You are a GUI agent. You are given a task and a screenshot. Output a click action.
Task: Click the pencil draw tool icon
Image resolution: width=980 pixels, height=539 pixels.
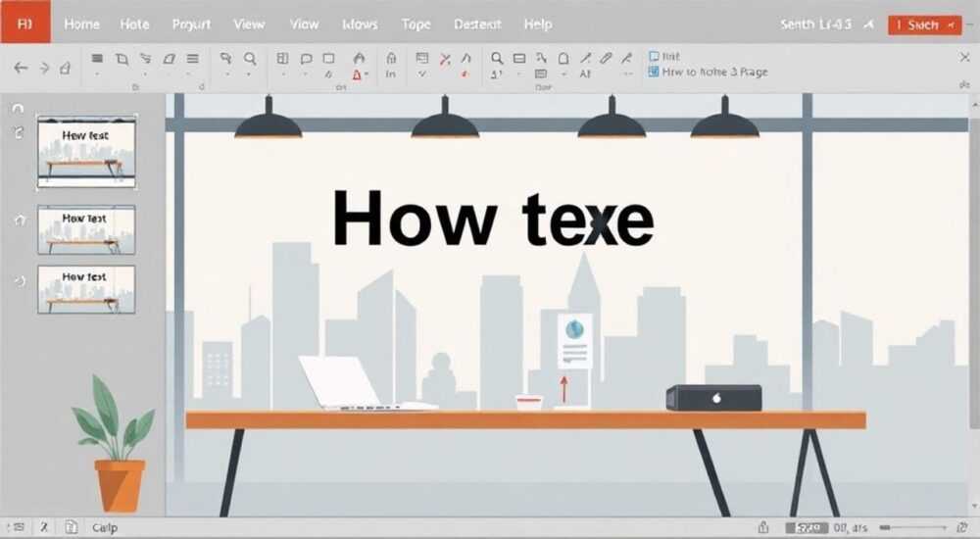tap(606, 58)
